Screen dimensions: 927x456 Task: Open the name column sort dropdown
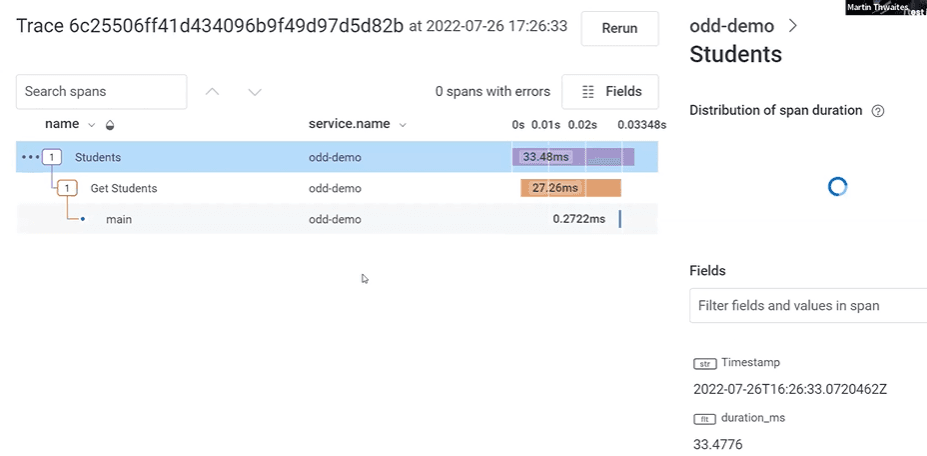(92, 125)
